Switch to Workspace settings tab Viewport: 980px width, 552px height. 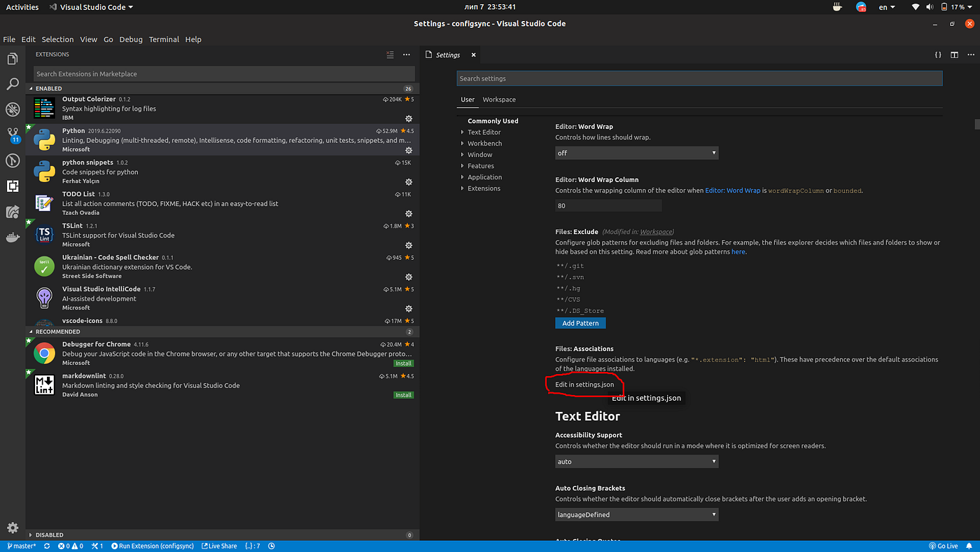[499, 99]
